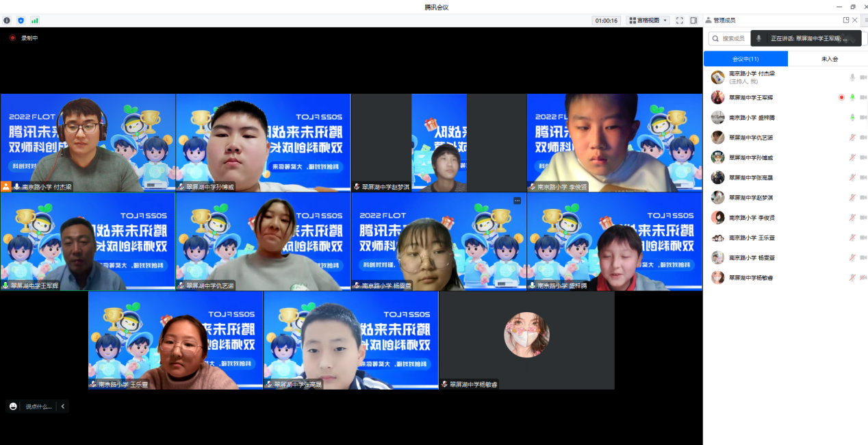The image size is (868, 445).
Task: Select member row 南京路小学 盛梓腾
Action: tap(786, 118)
